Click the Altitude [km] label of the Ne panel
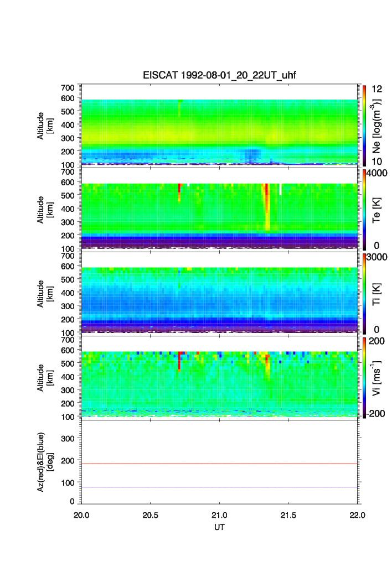Viewport: 392px width, 588px height. 45,126
